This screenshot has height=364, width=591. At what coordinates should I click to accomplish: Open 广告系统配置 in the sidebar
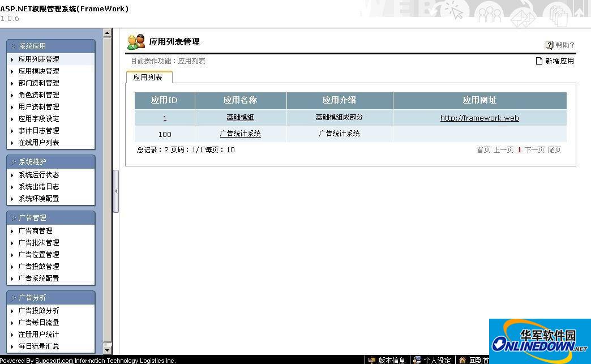(39, 278)
